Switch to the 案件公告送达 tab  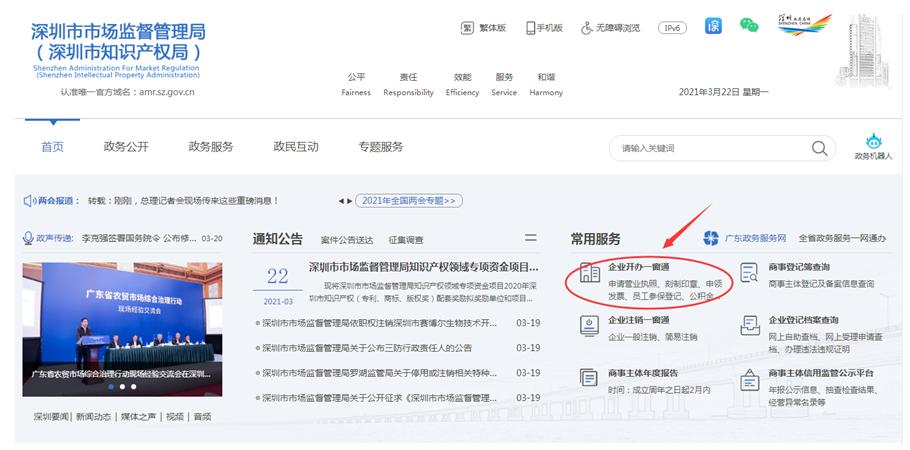pos(347,240)
